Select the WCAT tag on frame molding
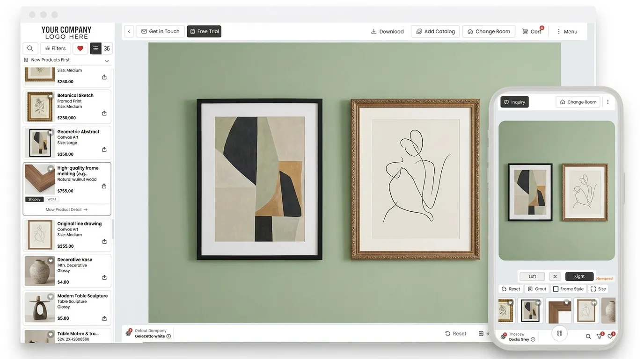The width and height of the screenshot is (644, 359). click(x=52, y=199)
